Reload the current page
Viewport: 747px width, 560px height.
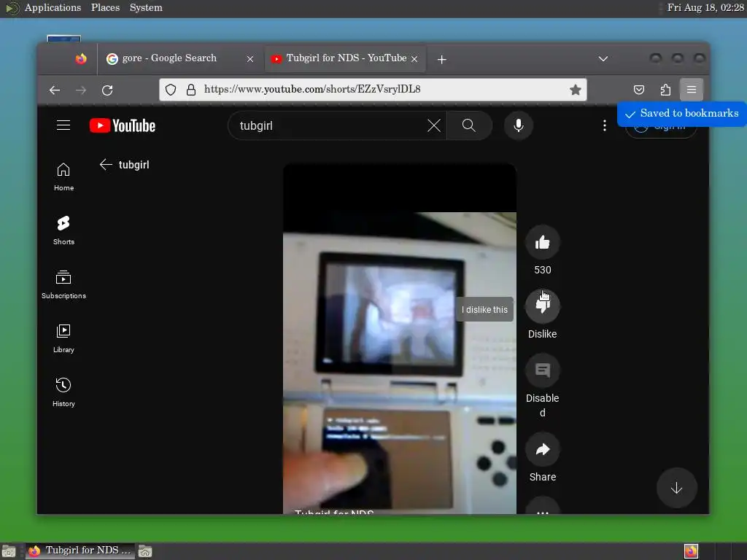[x=107, y=90]
